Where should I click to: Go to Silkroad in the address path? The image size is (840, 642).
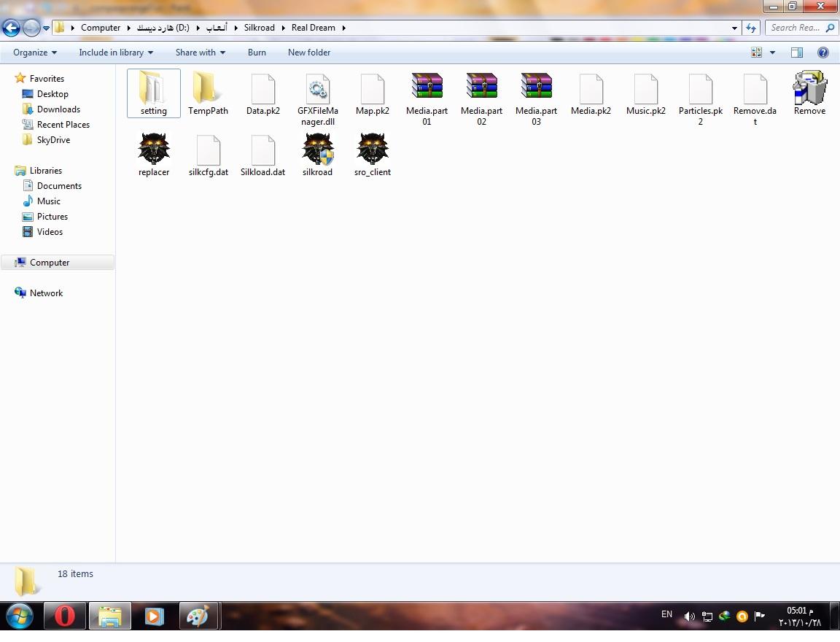(260, 28)
